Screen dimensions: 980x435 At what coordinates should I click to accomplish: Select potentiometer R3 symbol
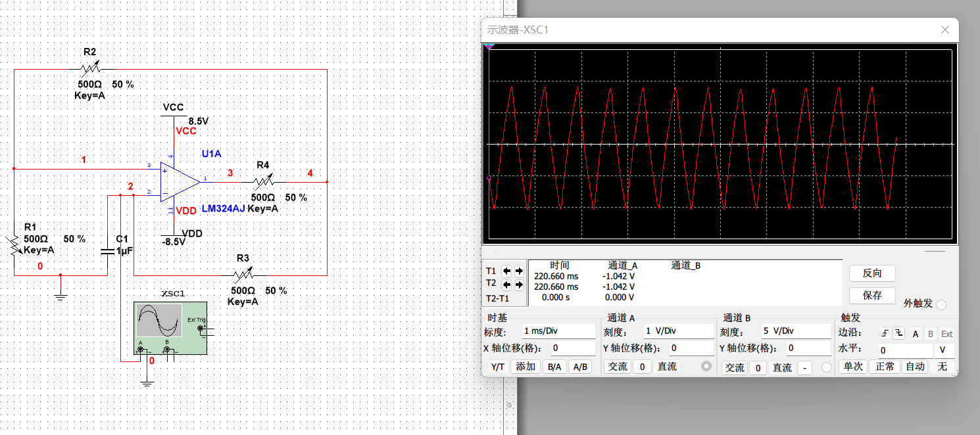(244, 274)
